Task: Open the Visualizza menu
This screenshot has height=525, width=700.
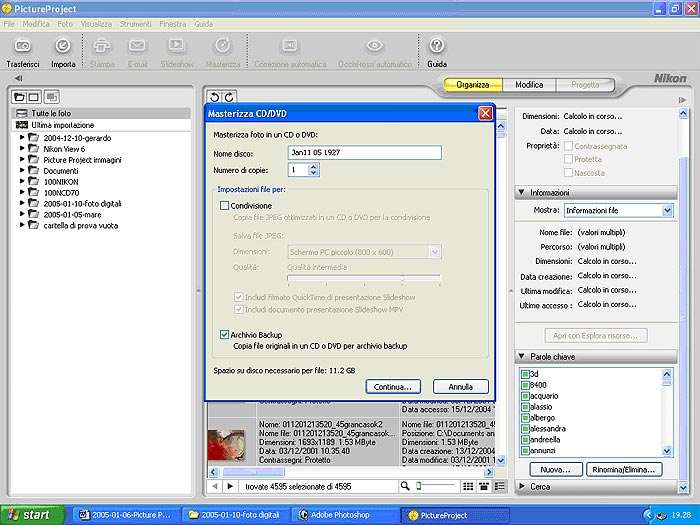Action: point(96,24)
